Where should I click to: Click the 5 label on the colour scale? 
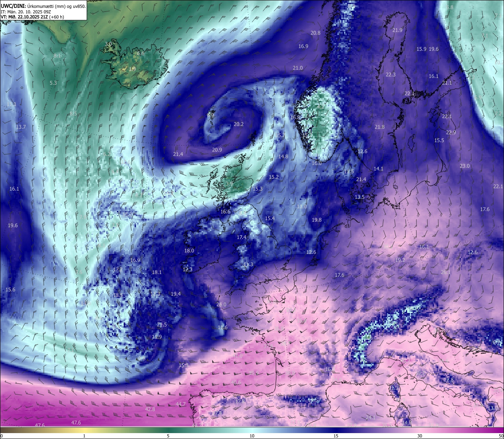pyautogui.click(x=168, y=436)
